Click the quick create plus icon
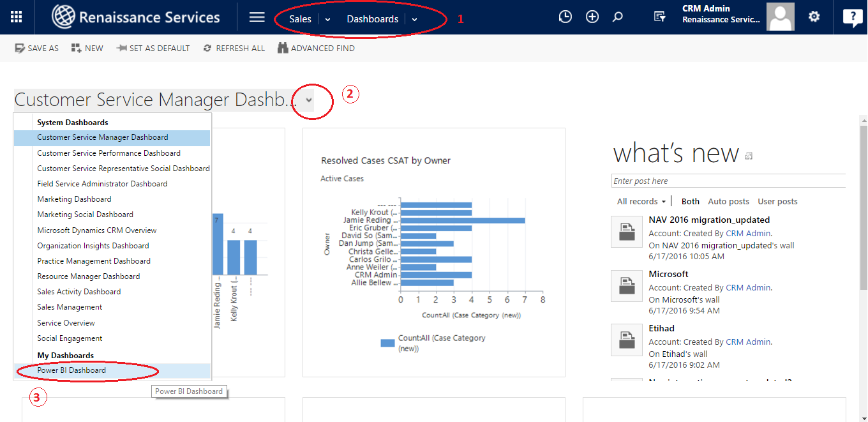868x422 pixels. pos(592,17)
